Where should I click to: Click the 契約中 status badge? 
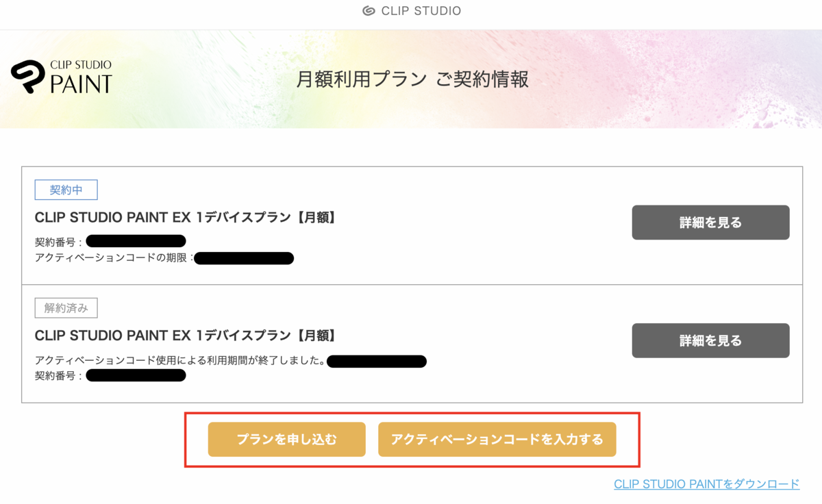pos(66,190)
